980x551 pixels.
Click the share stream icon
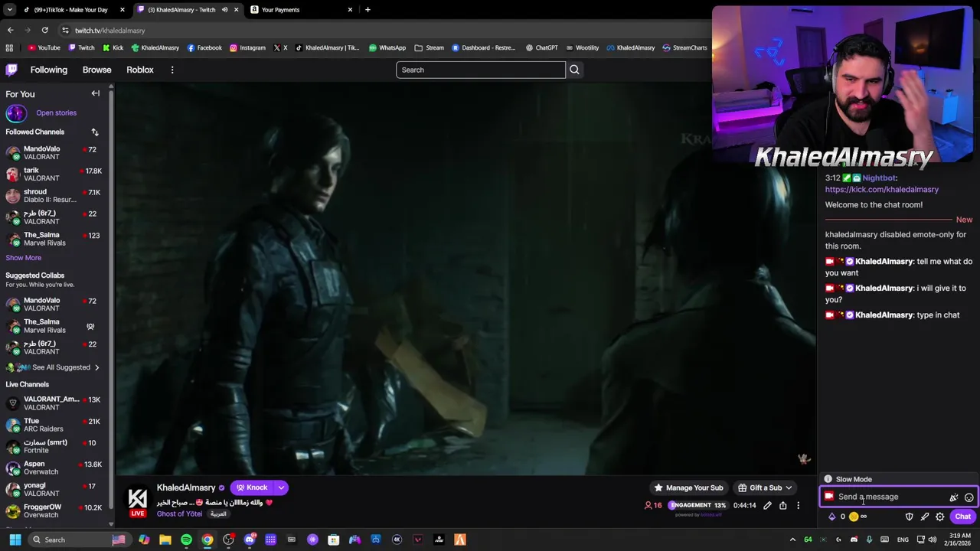click(x=782, y=505)
